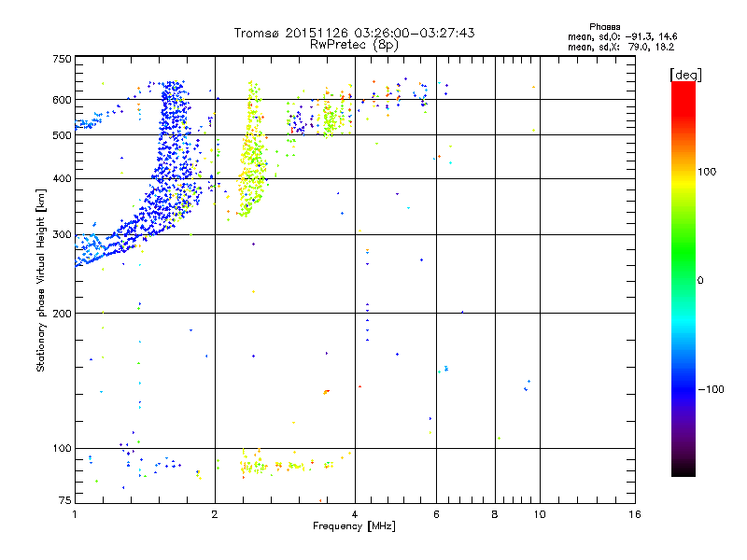Click the y-axis tick label '300'
Screen dimensions: 747x560
point(62,235)
